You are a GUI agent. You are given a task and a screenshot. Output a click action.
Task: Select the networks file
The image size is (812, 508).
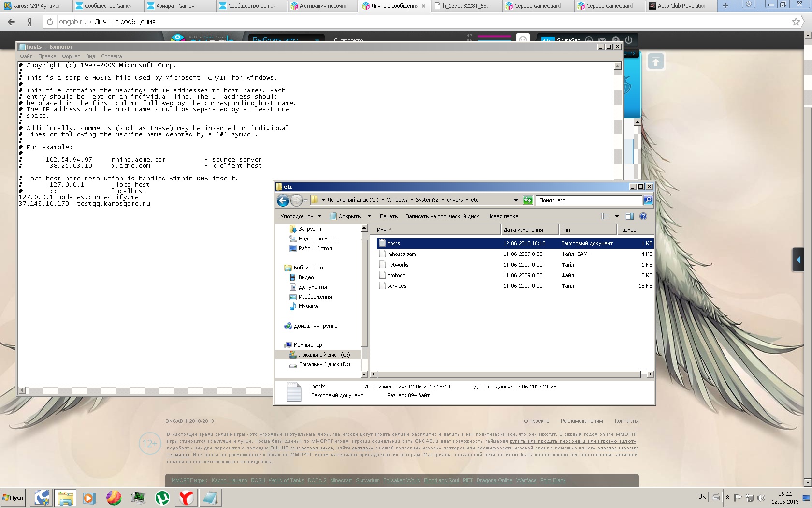(515, 265)
